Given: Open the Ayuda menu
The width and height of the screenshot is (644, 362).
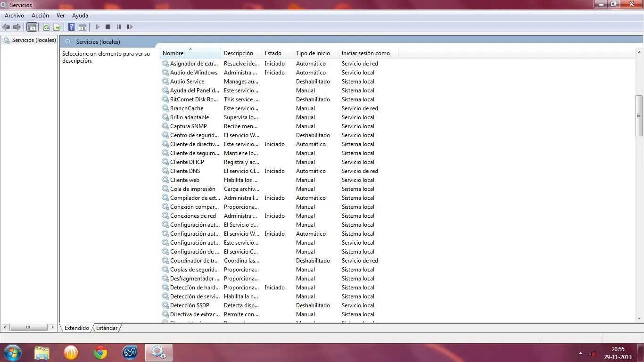Looking at the screenshot, I should 80,16.
